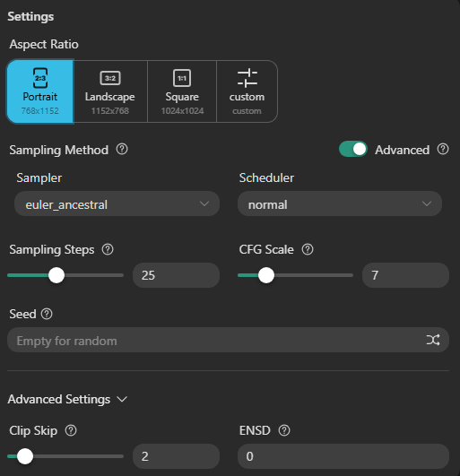Open the Scheduler normal dropdown
The height and width of the screenshot is (476, 460).
pos(340,203)
